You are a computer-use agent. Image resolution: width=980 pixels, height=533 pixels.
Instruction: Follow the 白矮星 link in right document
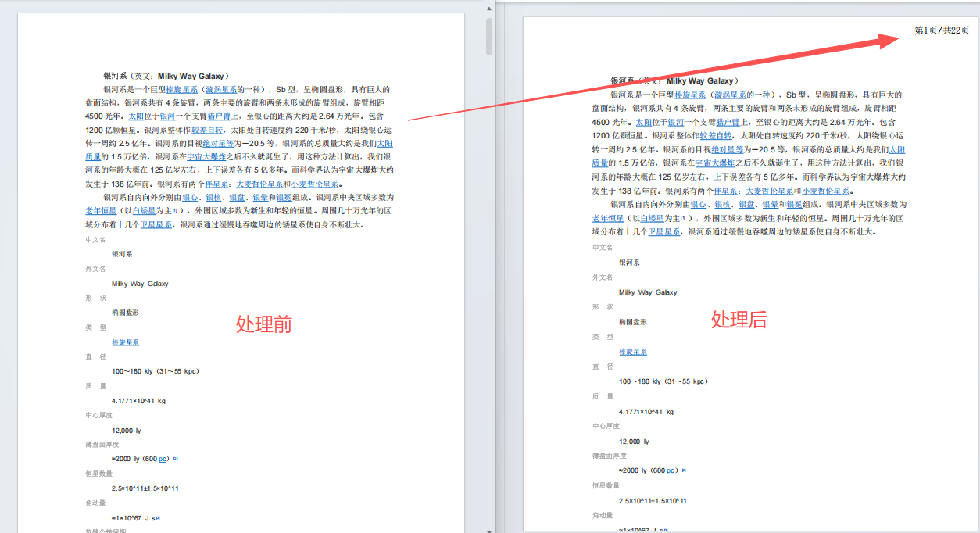(x=652, y=218)
